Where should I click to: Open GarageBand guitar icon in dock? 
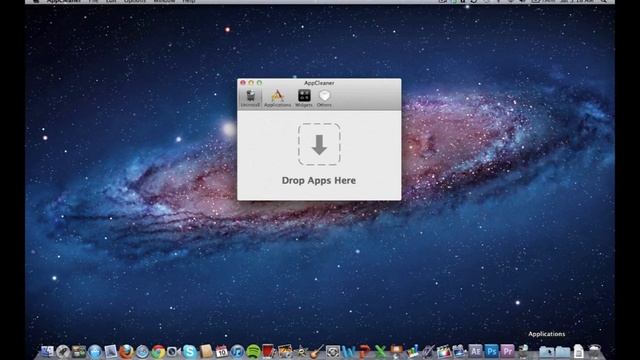point(316,351)
